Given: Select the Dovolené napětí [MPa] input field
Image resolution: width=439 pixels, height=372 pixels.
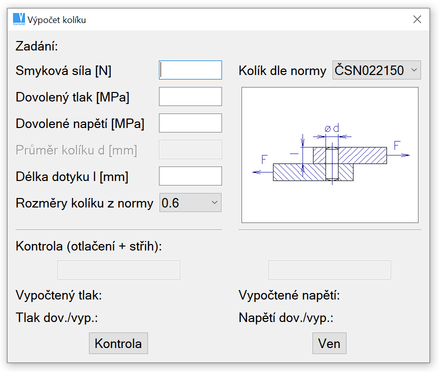Looking at the screenshot, I should click(x=190, y=123).
